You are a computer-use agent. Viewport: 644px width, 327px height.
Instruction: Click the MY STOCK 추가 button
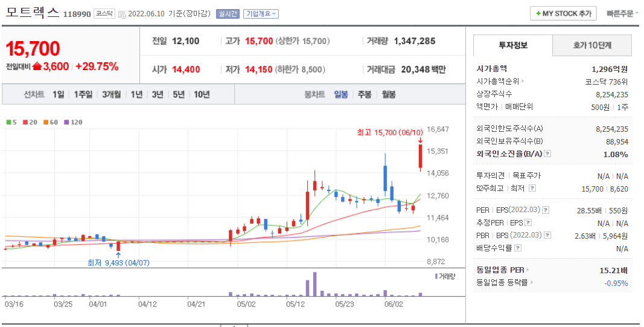563,13
